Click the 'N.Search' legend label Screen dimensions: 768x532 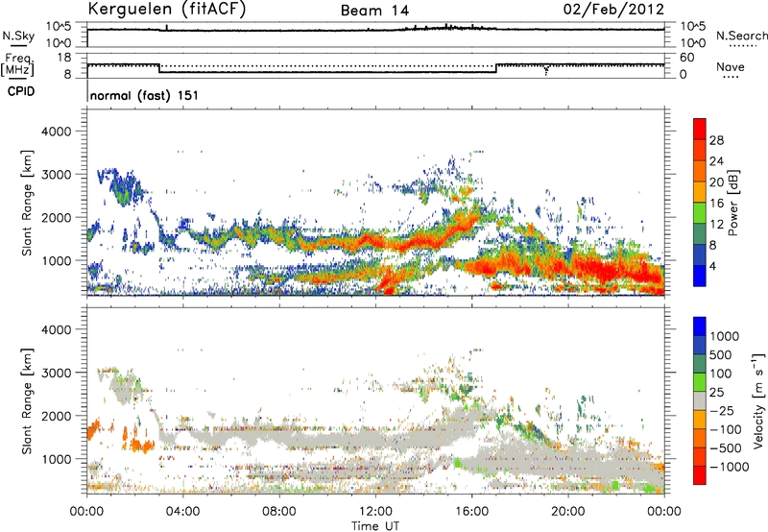click(741, 36)
